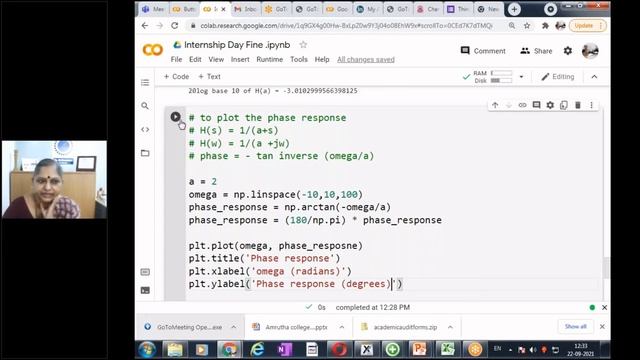Open Colab settings gear icon
The height and width of the screenshot is (360, 640).
click(568, 51)
